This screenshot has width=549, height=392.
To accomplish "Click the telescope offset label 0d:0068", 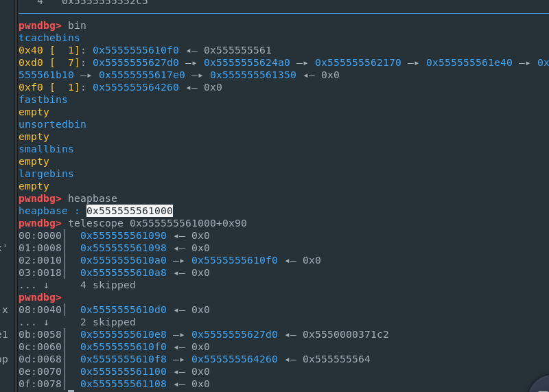I will pyautogui.click(x=40, y=359).
